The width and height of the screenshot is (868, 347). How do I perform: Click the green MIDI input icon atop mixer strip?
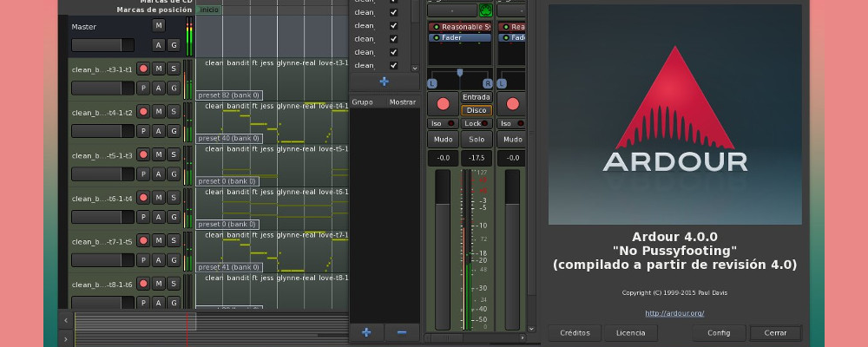[x=485, y=10]
